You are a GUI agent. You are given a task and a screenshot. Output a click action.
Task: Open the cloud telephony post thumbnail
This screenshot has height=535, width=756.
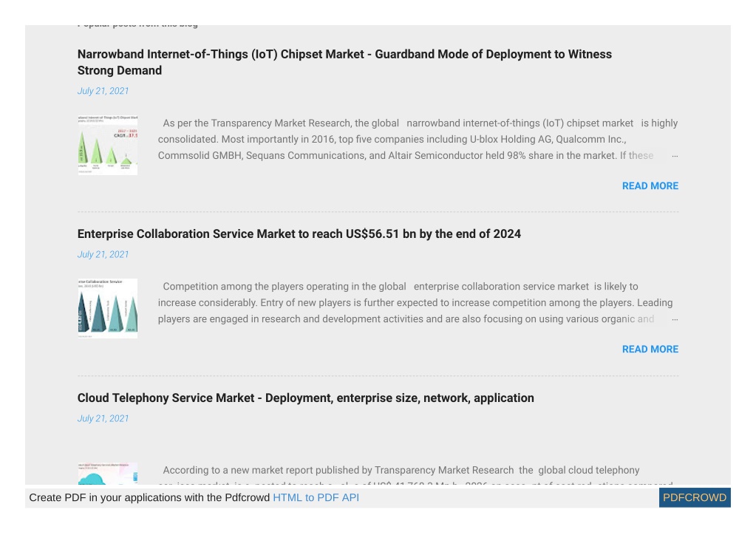coord(107,474)
